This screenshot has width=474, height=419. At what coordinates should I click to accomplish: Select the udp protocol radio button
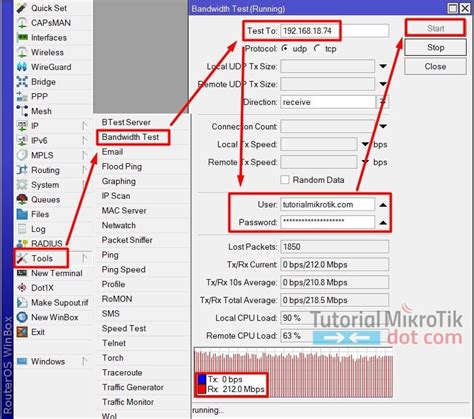tap(285, 48)
